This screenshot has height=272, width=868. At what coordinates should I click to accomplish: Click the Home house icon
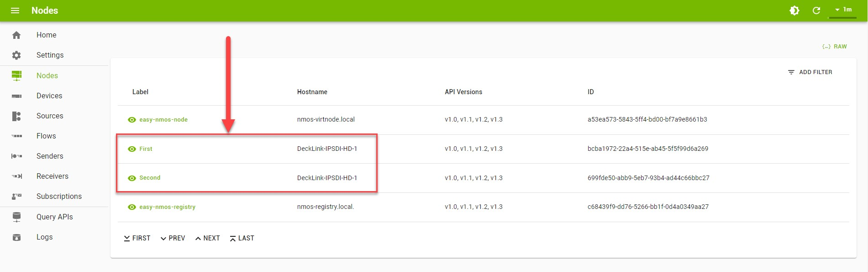point(16,35)
